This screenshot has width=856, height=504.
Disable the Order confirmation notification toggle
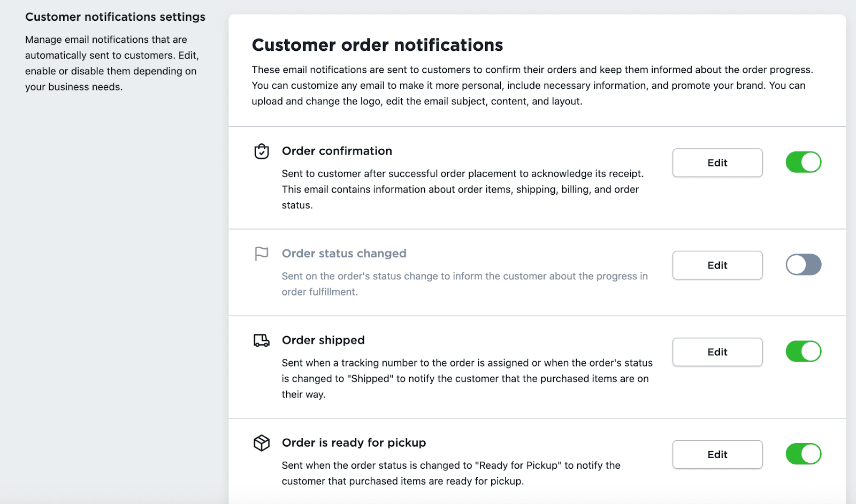click(803, 162)
